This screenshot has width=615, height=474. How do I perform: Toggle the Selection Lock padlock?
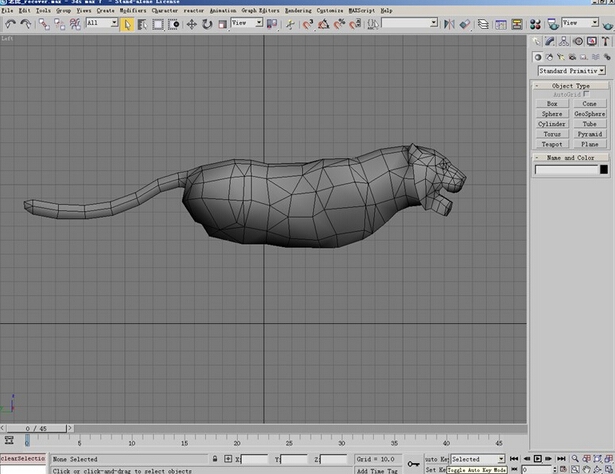215,459
